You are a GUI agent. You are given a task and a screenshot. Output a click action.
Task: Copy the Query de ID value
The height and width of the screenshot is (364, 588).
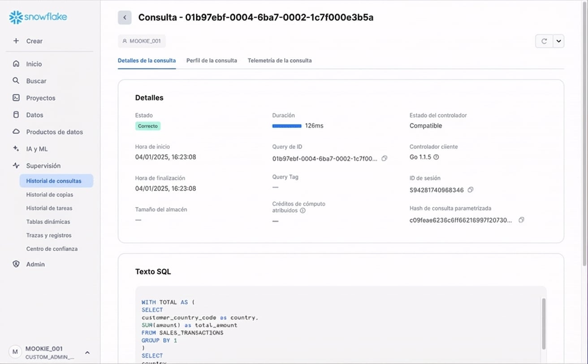pyautogui.click(x=384, y=158)
